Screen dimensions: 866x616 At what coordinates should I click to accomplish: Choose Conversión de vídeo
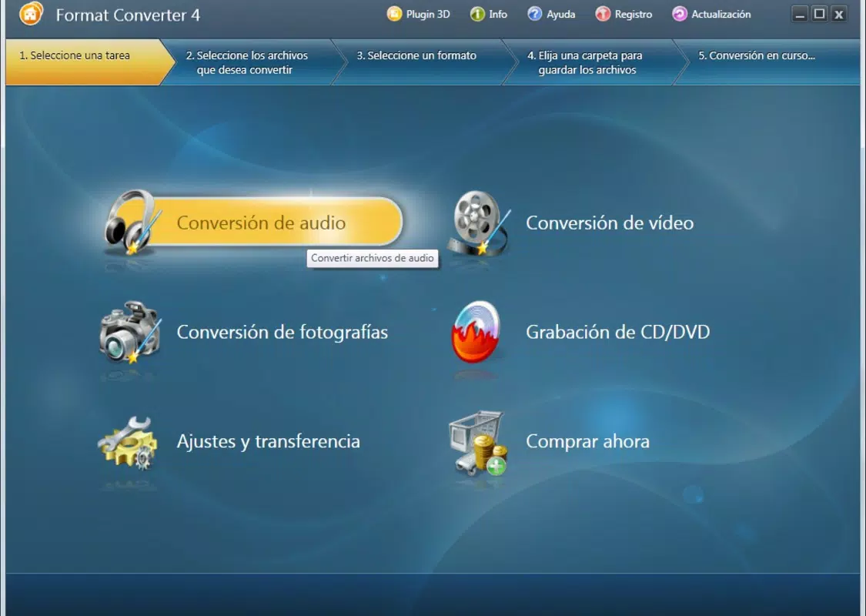[x=610, y=223]
